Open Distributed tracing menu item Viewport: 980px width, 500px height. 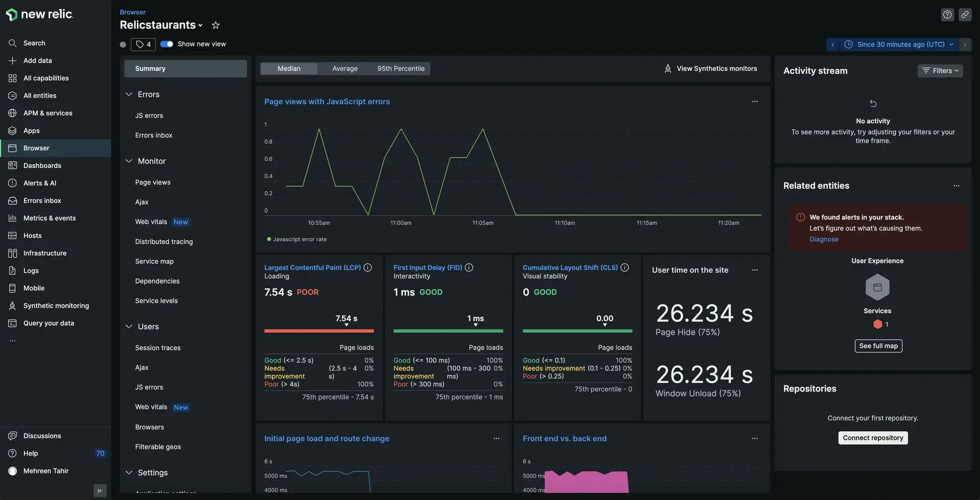[164, 242]
